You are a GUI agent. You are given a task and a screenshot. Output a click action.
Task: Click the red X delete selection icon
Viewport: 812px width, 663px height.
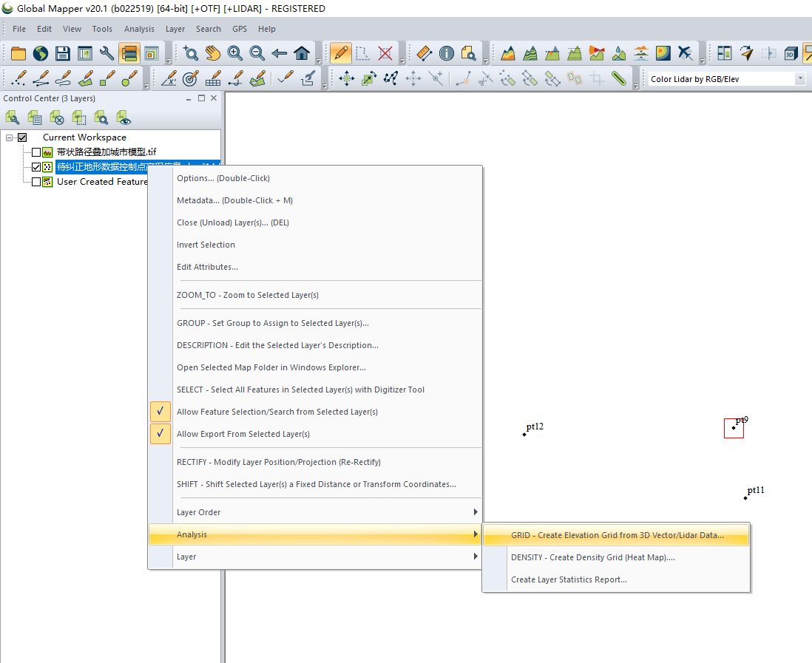(385, 53)
